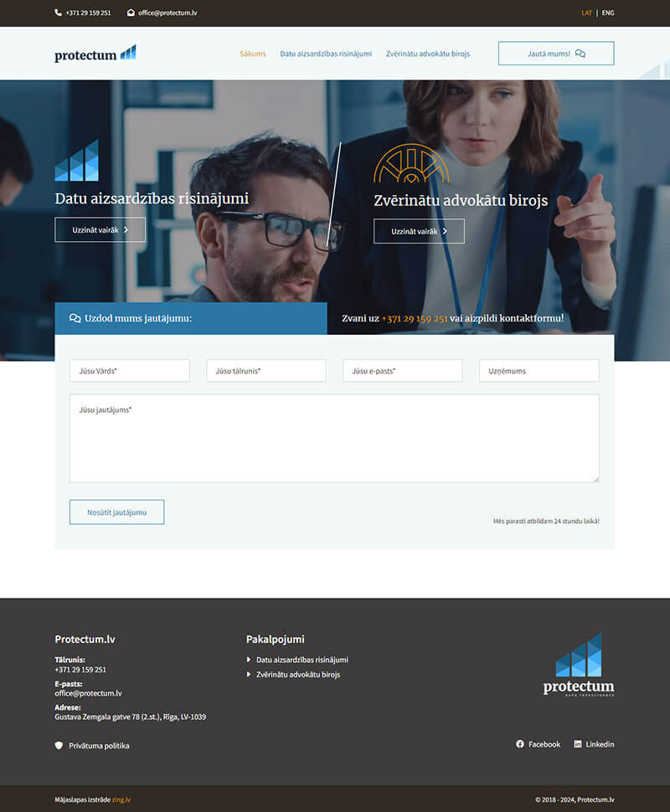
Task: Click Uzzināt vairāk under Datu aizsardzības risinājumi
Action: (100, 229)
